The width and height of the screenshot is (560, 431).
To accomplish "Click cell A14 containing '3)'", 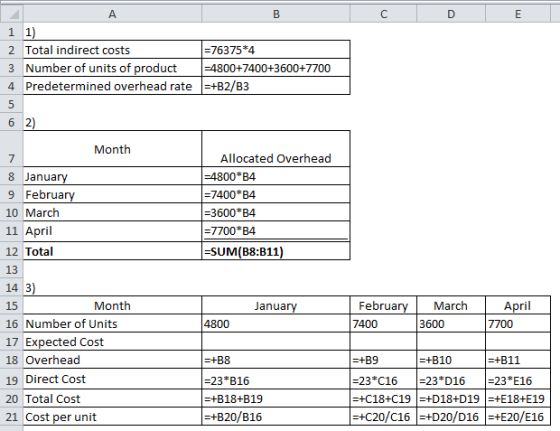I will point(112,287).
